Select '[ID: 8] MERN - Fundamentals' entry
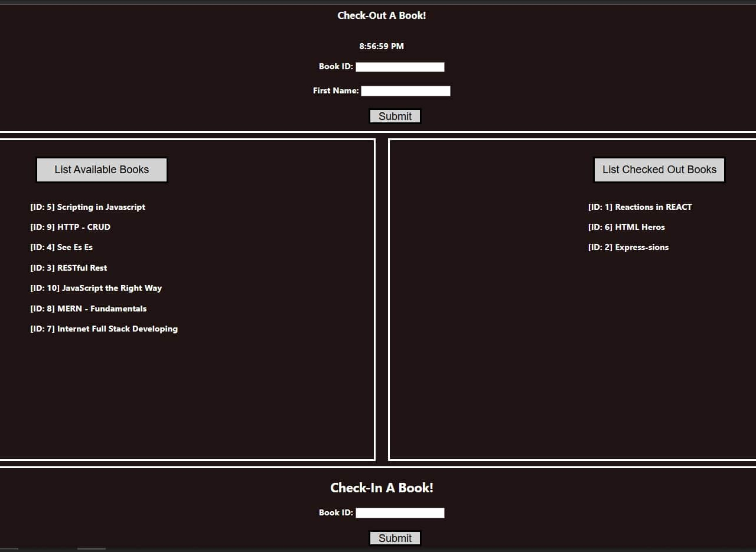This screenshot has height=552, width=756. [89, 309]
